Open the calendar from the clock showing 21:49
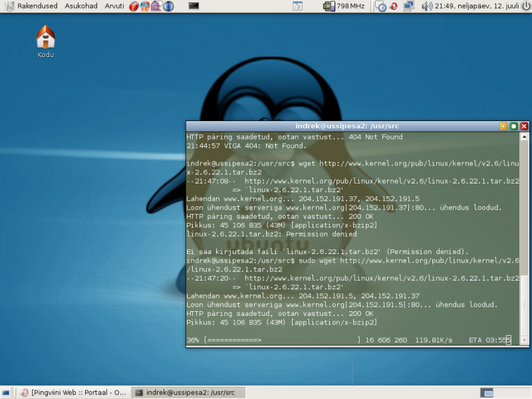This screenshot has height=399, width=532. (477, 6)
